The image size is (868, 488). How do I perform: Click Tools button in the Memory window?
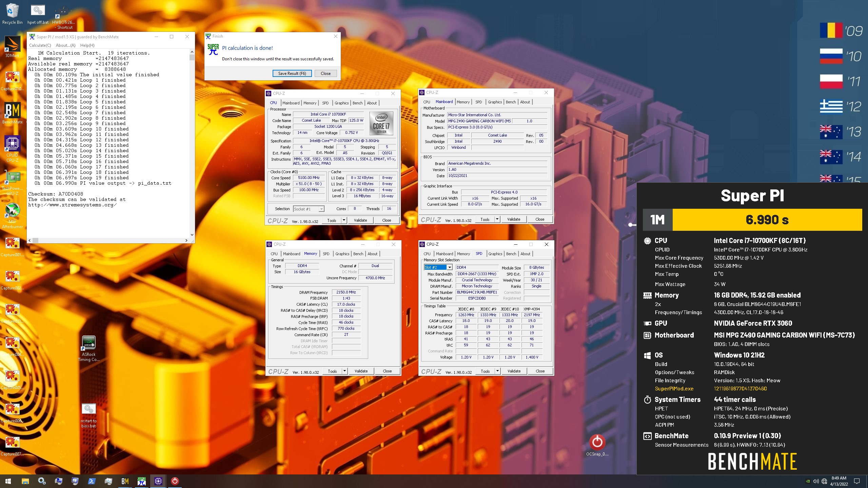(x=333, y=371)
